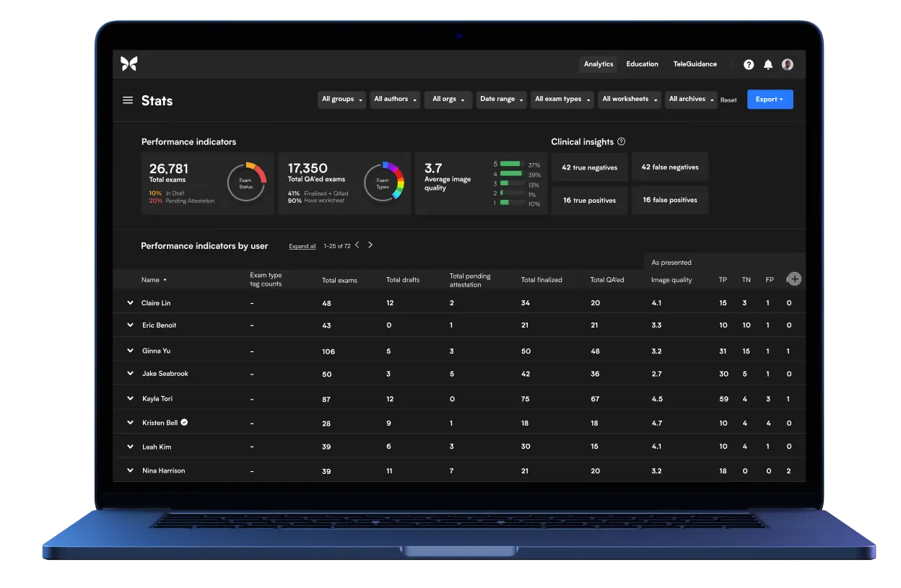Click the 42 true negatives card
Viewport: 901px width, 588px height.
pos(590,167)
